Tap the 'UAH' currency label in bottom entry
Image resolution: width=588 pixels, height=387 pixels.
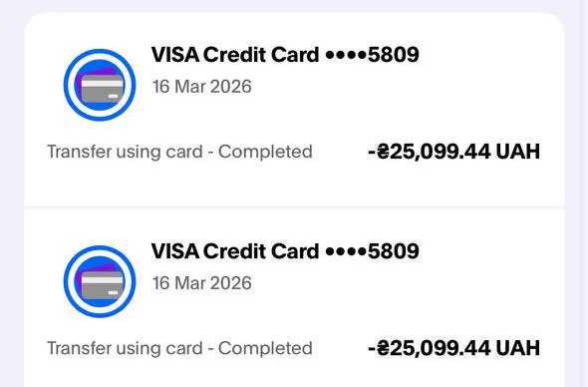tap(518, 348)
